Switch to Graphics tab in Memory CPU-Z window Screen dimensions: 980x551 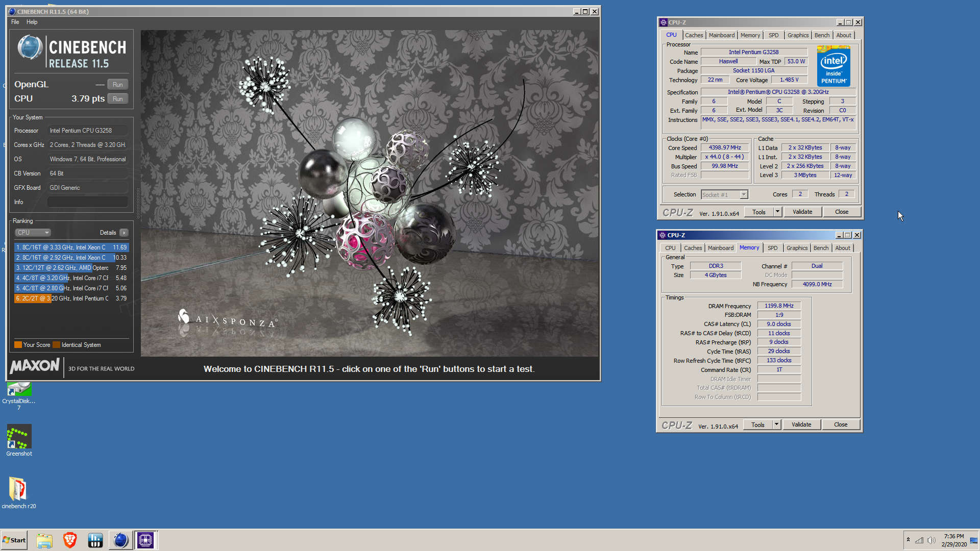[x=797, y=248]
